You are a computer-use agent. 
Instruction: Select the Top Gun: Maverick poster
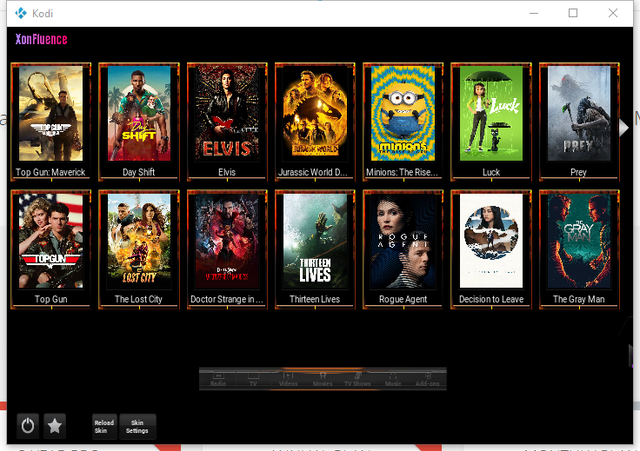point(51,121)
